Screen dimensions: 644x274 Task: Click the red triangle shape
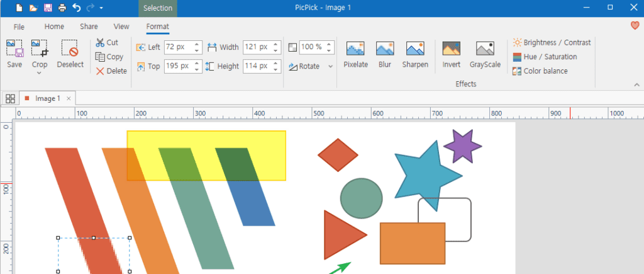[x=341, y=236]
